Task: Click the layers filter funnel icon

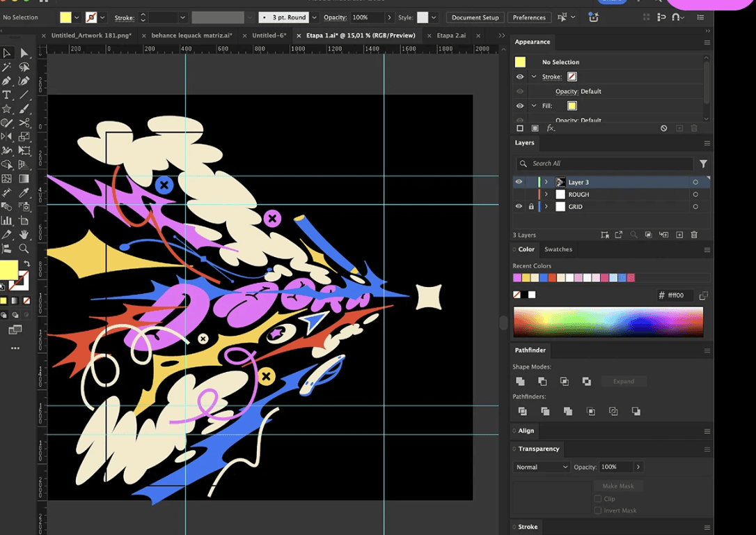Action: pyautogui.click(x=704, y=164)
